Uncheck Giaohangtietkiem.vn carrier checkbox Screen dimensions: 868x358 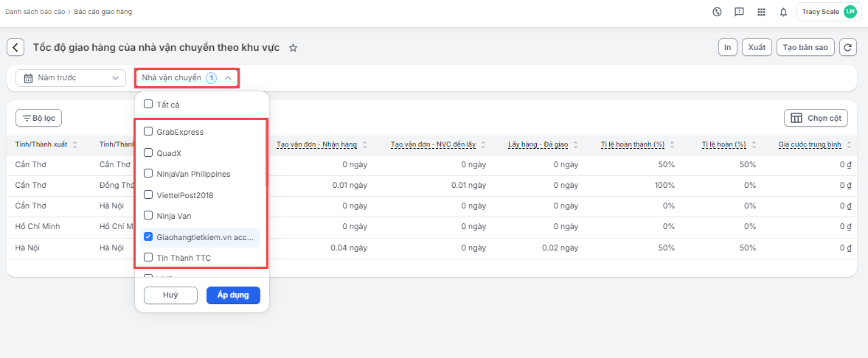pos(148,236)
